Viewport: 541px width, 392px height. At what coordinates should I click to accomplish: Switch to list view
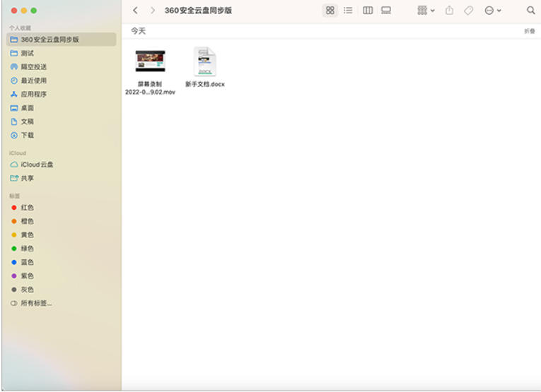point(348,11)
